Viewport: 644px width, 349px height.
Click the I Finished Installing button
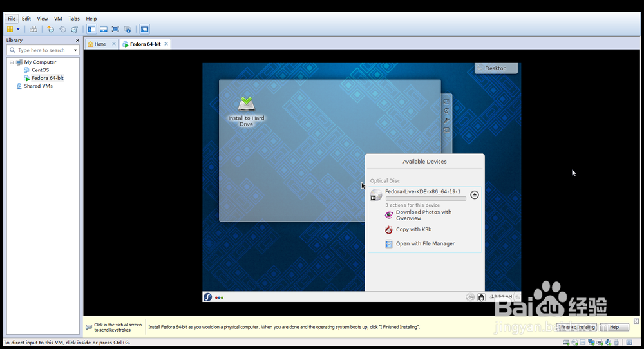click(x=576, y=327)
